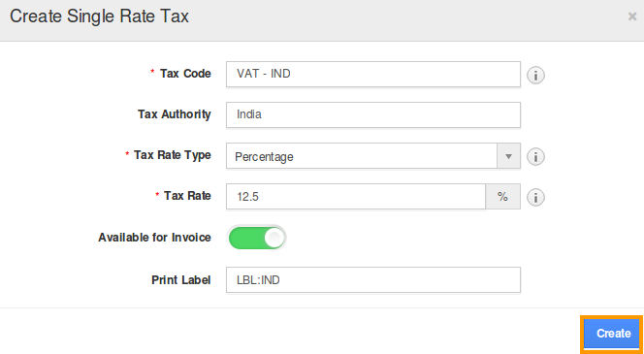
Task: Click the Tax Authority label text
Action: tap(175, 114)
